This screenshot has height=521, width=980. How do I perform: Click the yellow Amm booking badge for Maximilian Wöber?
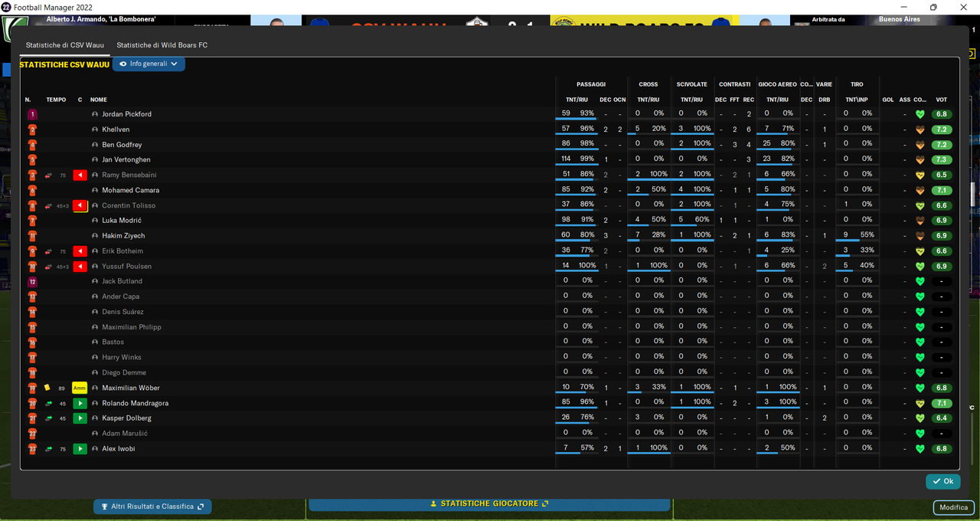coord(80,388)
